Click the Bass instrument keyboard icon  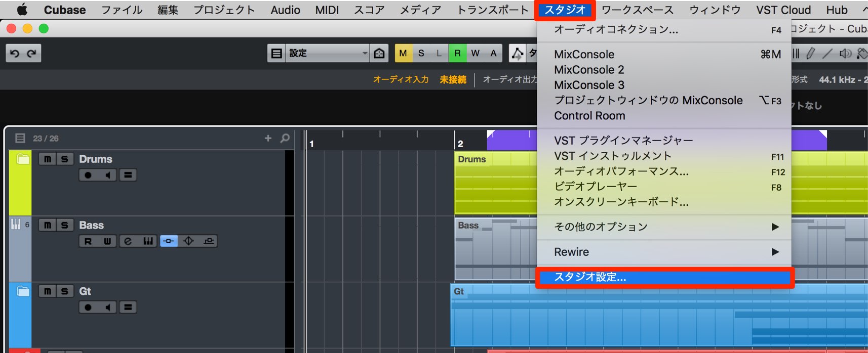tap(16, 224)
